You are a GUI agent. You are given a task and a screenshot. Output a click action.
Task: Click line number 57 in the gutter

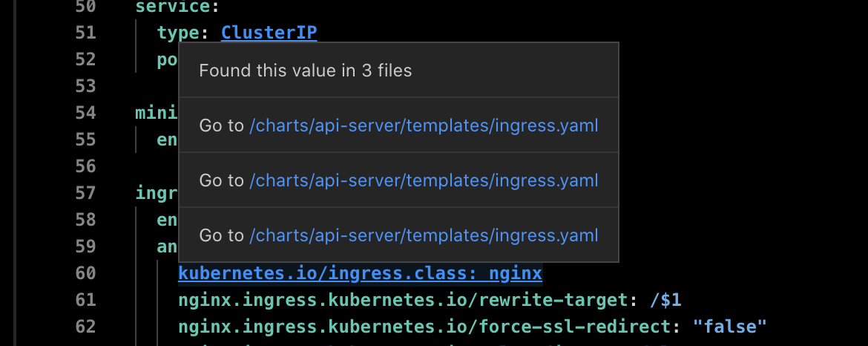pos(85,193)
